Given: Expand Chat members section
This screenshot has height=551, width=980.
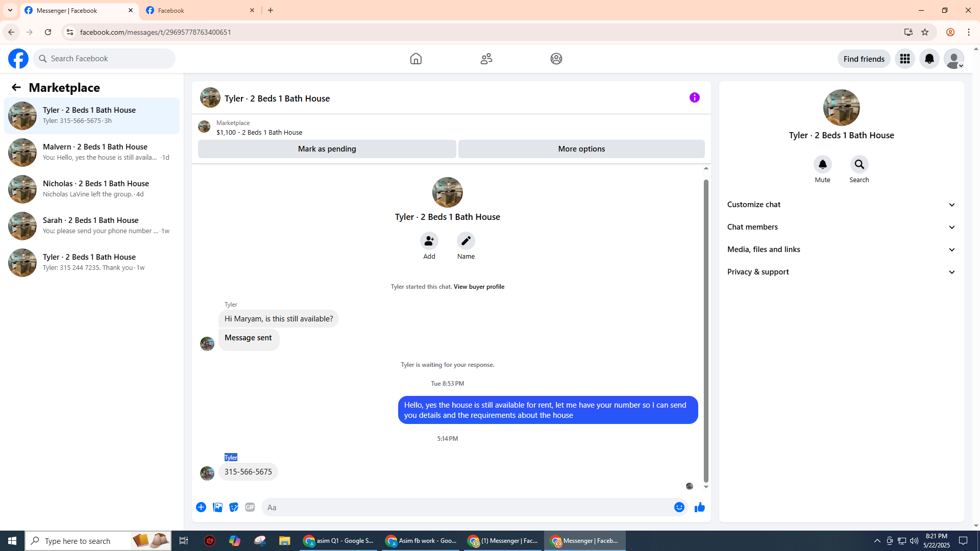Looking at the screenshot, I should (841, 227).
